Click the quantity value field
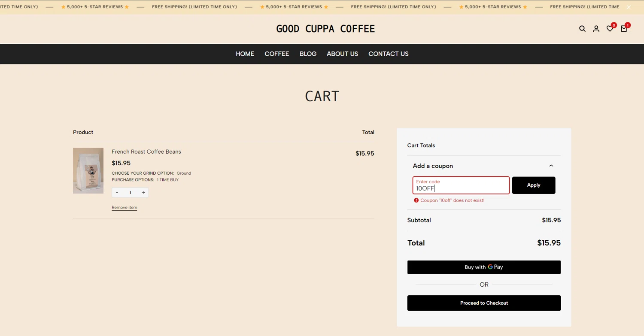 point(130,193)
